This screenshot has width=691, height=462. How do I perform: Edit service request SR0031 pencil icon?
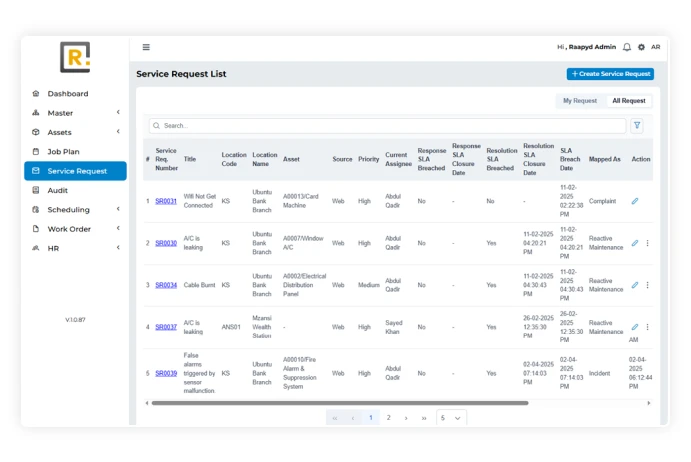coord(635,201)
